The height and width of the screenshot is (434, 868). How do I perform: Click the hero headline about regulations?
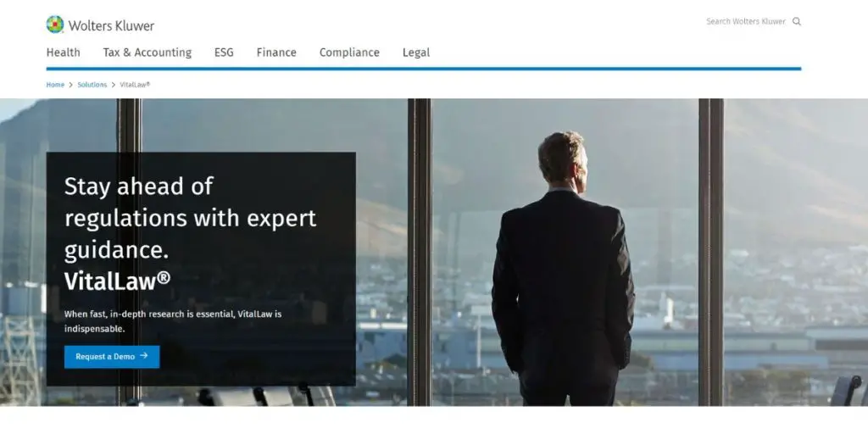coord(190,218)
